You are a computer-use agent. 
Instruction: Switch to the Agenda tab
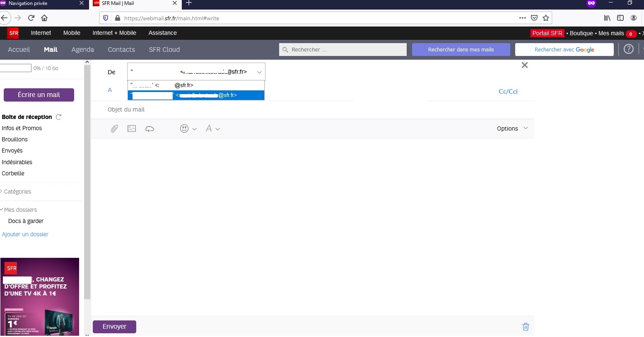point(82,49)
